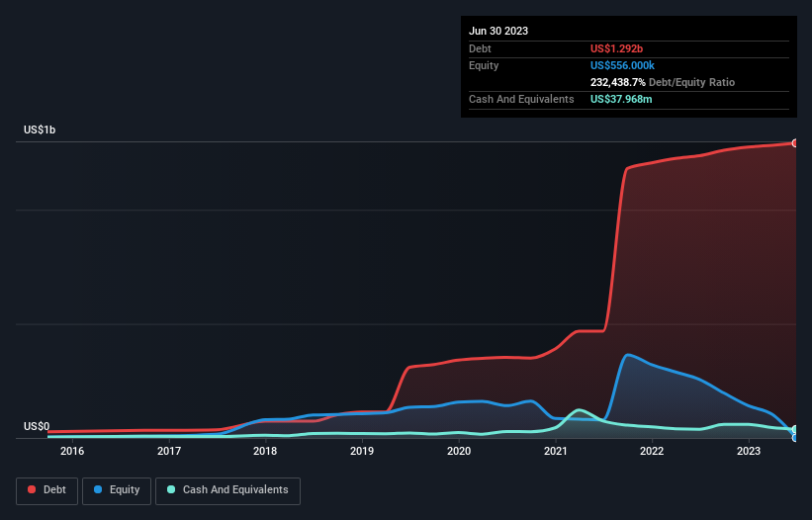This screenshot has width=812, height=520.
Task: Click the red Debt endpoint marker
Action: [x=795, y=143]
